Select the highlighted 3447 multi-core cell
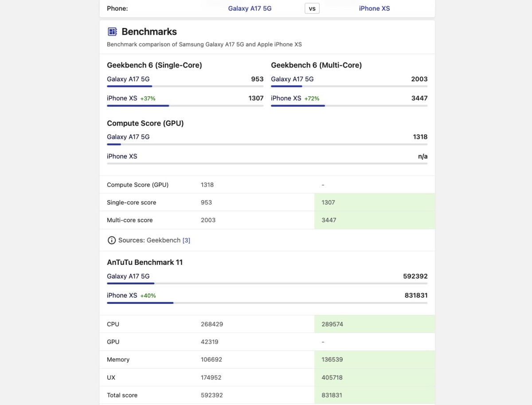Image resolution: width=532 pixels, height=405 pixels. [x=374, y=220]
